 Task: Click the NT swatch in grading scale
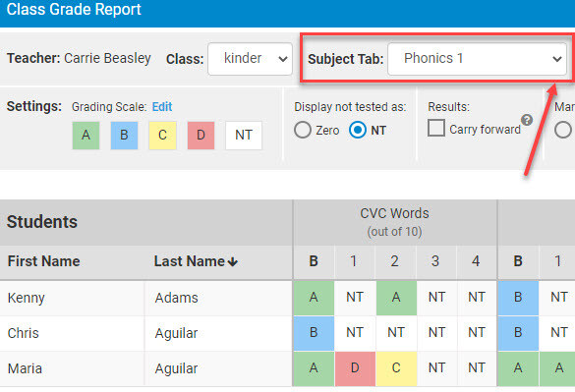(x=244, y=136)
